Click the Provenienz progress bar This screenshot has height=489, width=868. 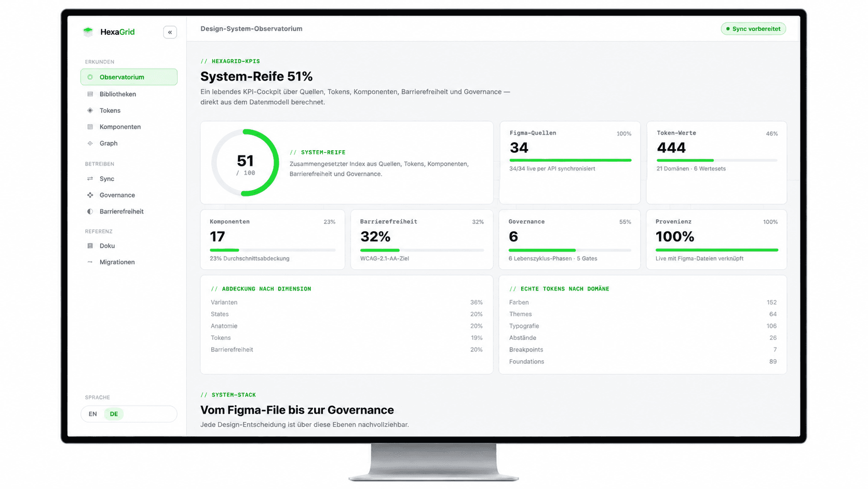[x=717, y=250]
